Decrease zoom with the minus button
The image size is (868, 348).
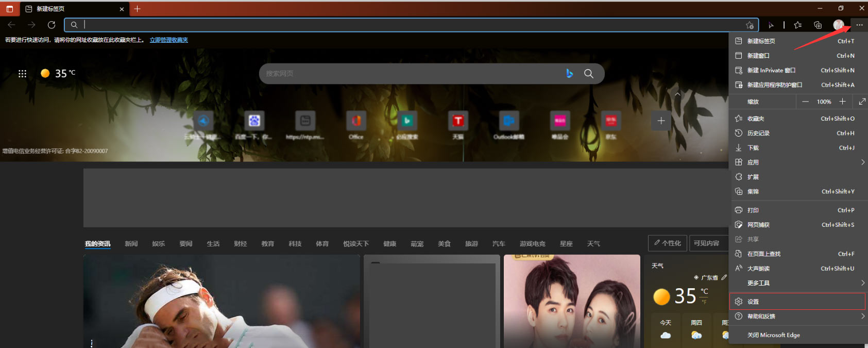click(805, 102)
